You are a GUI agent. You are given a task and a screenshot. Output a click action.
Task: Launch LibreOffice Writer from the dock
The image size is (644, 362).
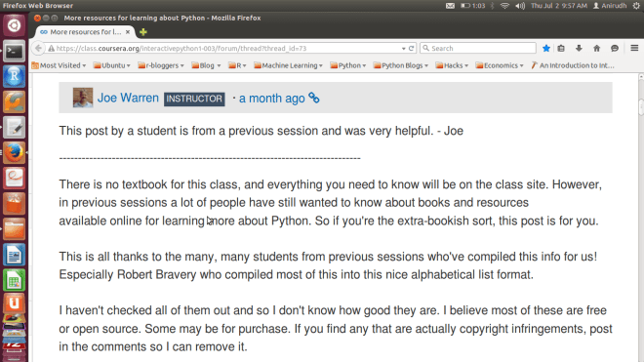[14, 255]
